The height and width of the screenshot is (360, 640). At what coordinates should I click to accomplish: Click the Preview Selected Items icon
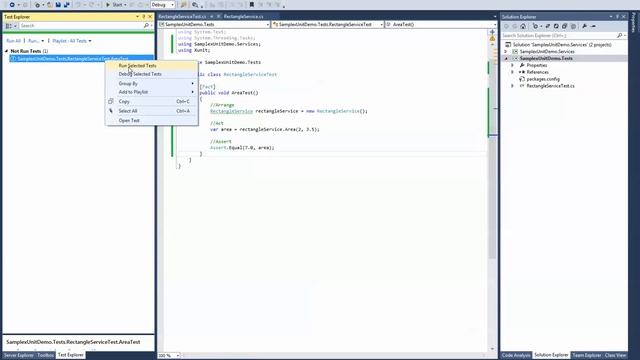[x=593, y=26]
